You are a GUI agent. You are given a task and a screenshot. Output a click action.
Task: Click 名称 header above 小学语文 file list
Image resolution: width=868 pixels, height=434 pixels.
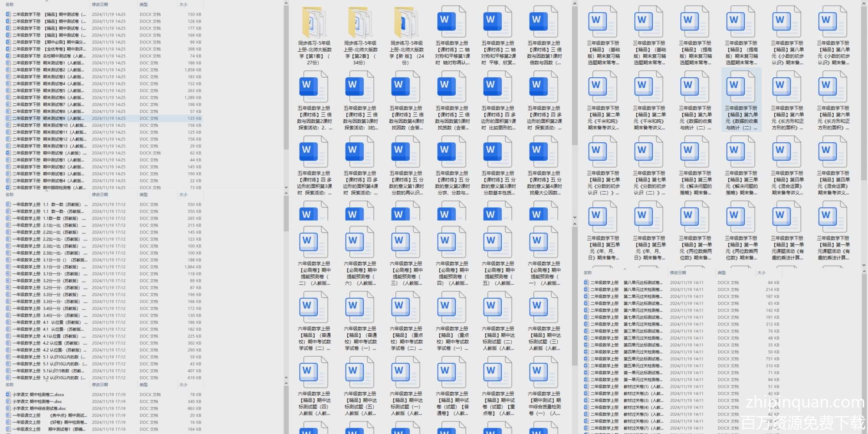tap(10, 385)
